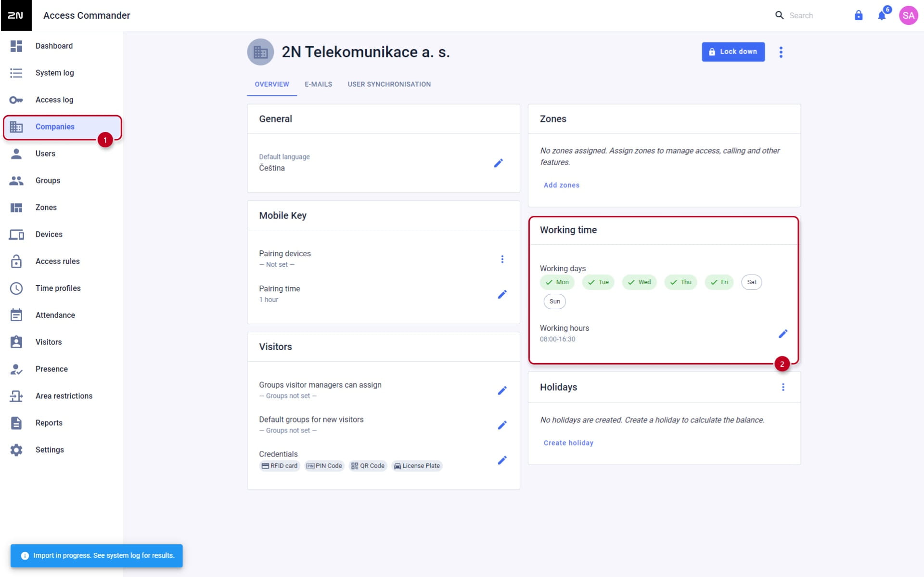Click the 1 hour pairing time value
924x577 pixels.
pyautogui.click(x=269, y=300)
